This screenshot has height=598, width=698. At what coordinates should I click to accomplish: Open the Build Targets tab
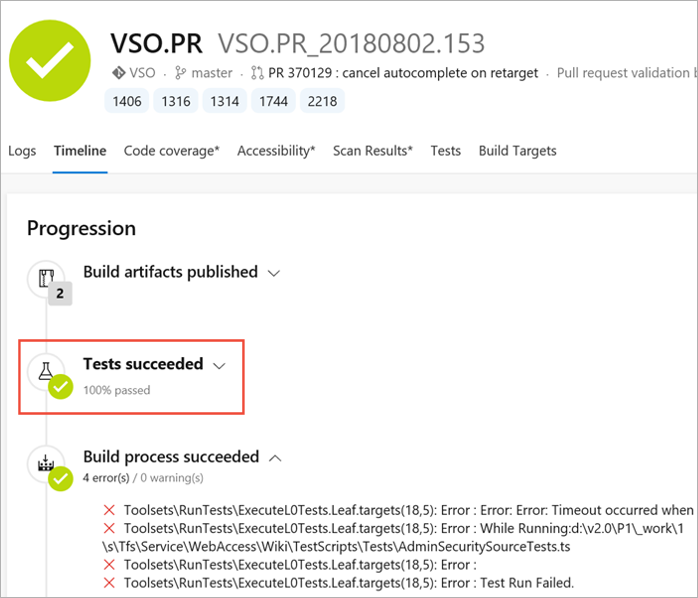click(x=517, y=151)
